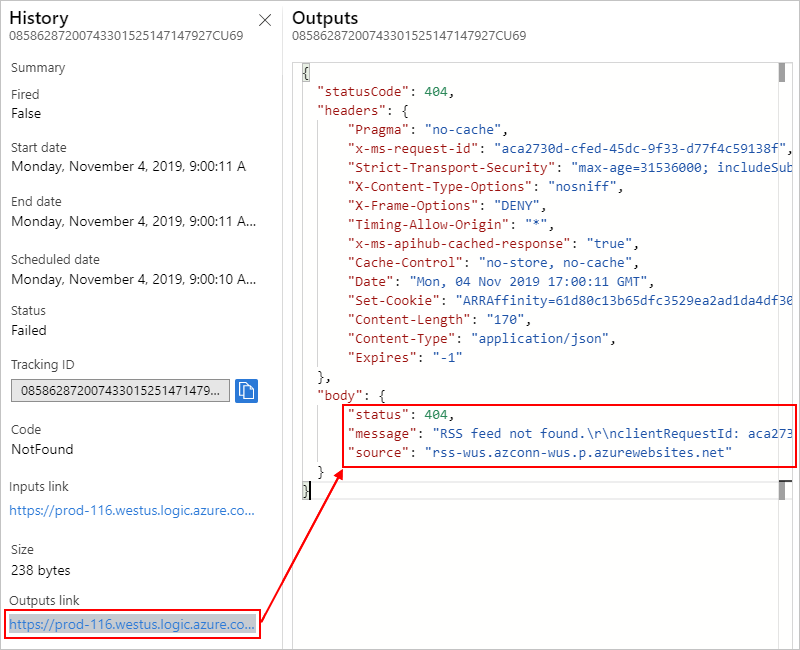Click the "source" value in body section
The image size is (800, 650).
579,453
